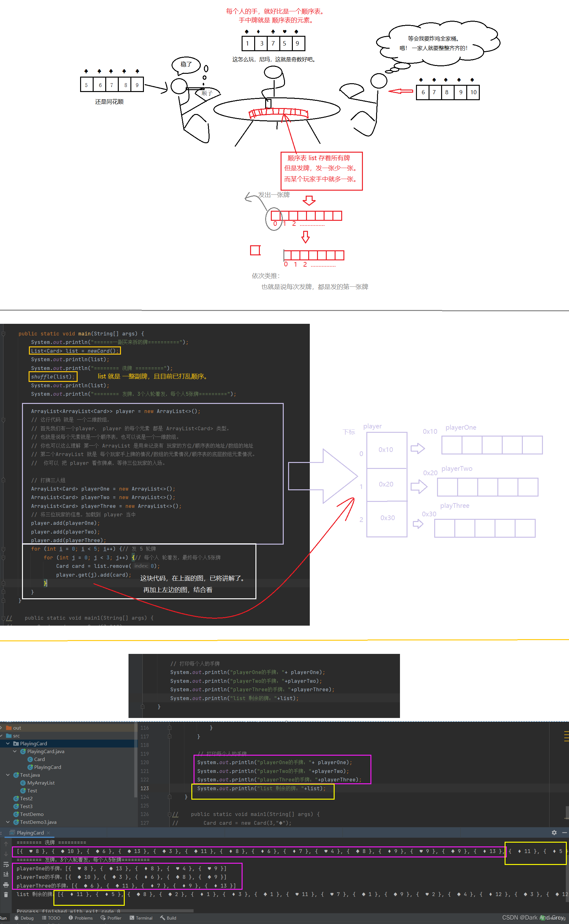Clear console output with the trash icon

point(6,894)
